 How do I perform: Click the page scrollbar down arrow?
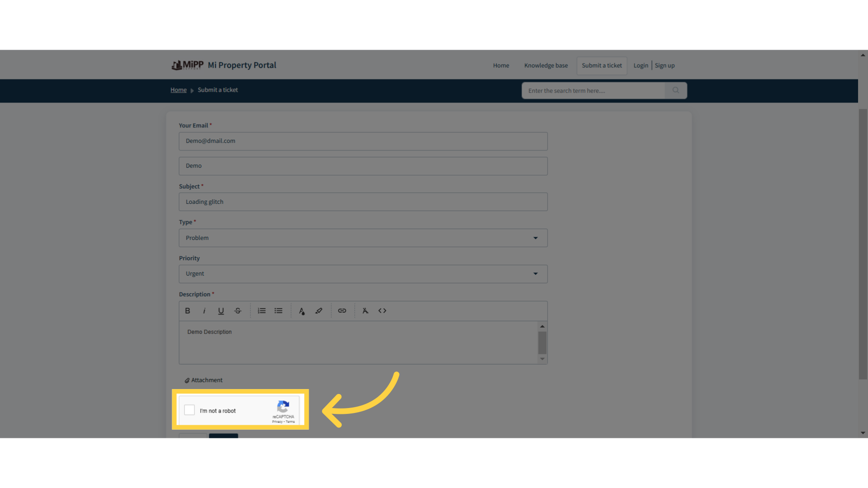[863, 433]
